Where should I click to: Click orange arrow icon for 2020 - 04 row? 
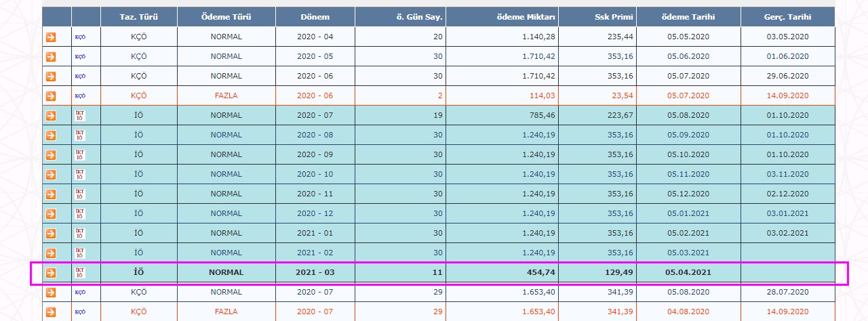pos(51,37)
